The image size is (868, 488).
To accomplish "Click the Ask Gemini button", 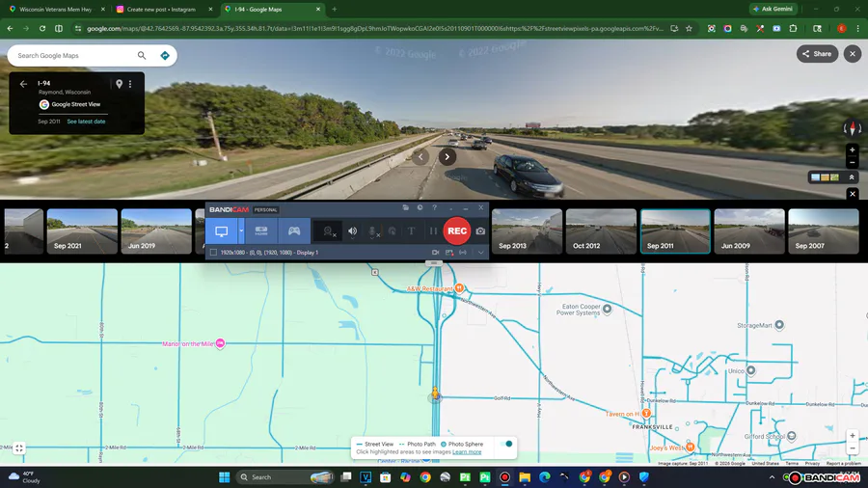I will (x=773, y=9).
